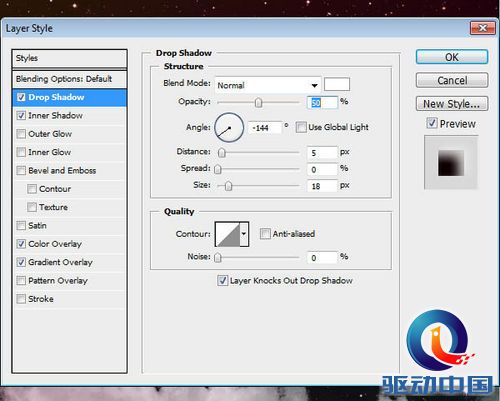Open the Blend Mode dropdown
Screen dimensions: 500x401
coord(268,85)
